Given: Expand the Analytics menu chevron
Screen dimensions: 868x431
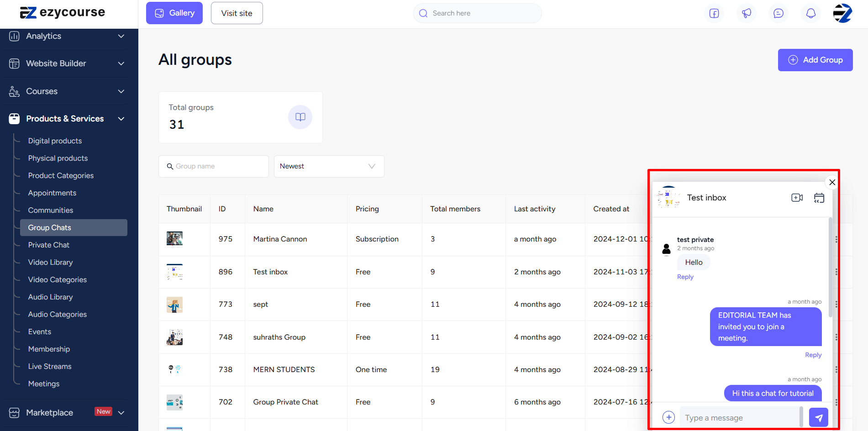Looking at the screenshot, I should (121, 36).
